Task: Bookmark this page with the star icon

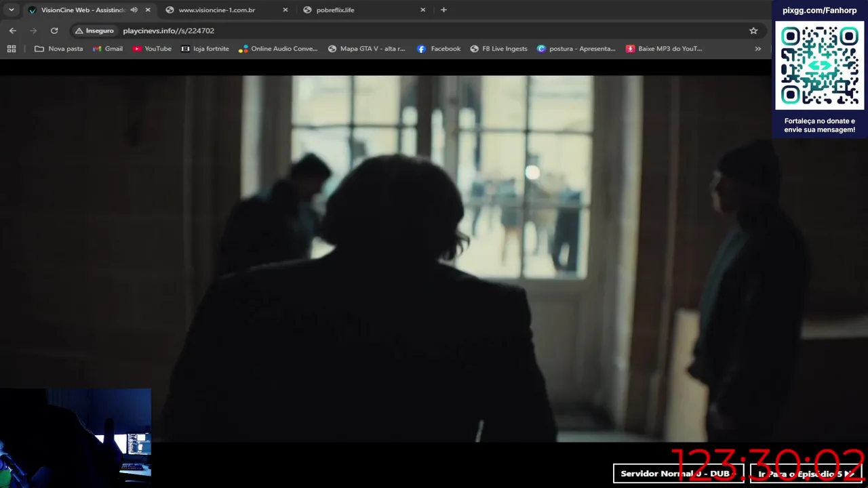Action: point(753,30)
